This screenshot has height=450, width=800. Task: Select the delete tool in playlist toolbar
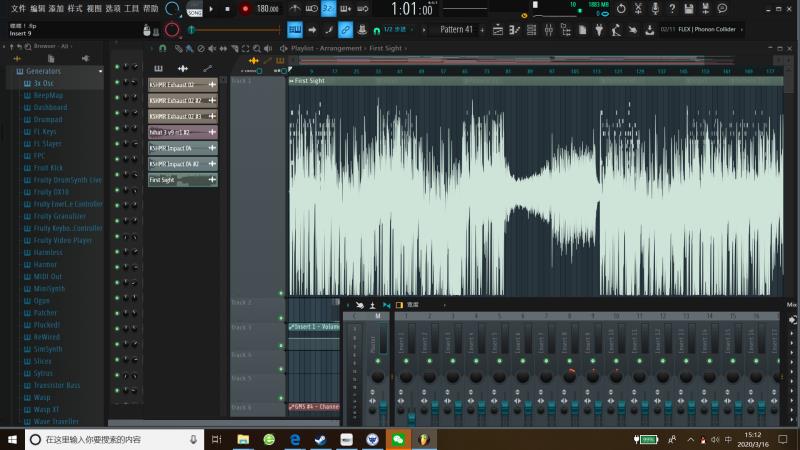point(201,49)
